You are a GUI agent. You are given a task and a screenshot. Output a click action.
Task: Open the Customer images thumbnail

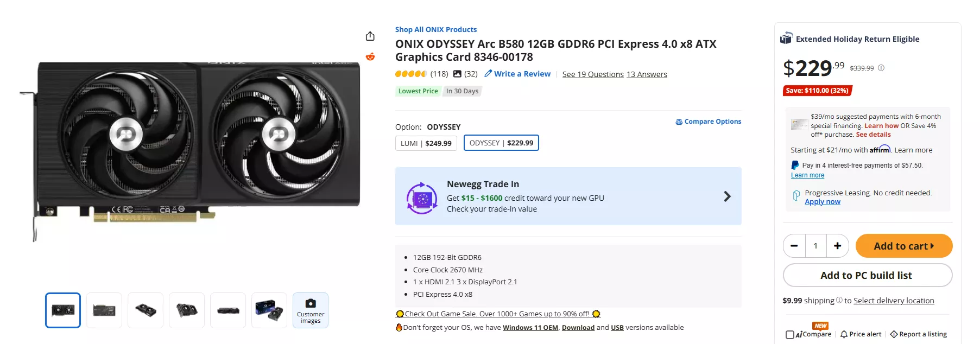310,310
